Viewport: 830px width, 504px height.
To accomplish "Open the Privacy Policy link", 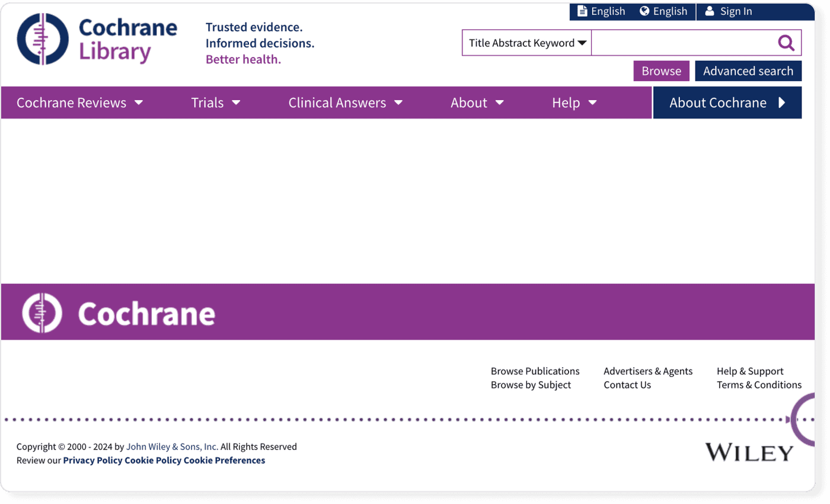I will (x=92, y=460).
